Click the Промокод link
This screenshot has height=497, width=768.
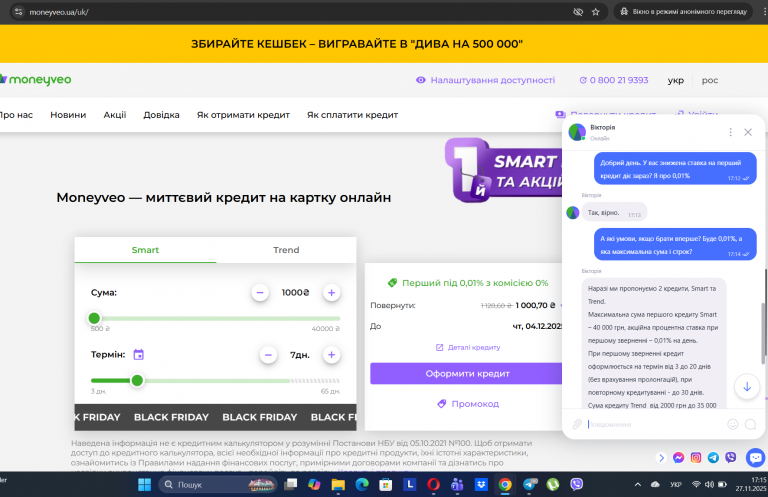[468, 404]
